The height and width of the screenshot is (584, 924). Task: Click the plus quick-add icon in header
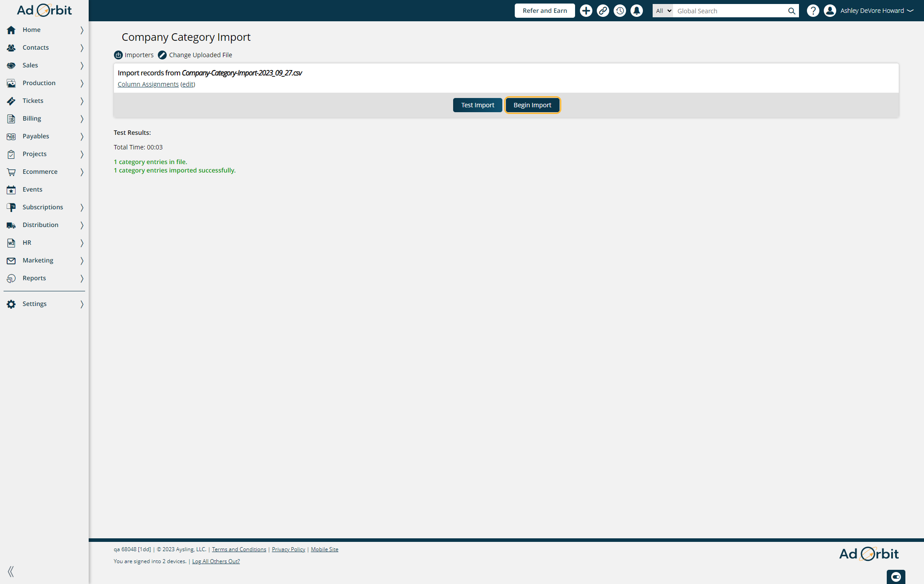coord(586,11)
